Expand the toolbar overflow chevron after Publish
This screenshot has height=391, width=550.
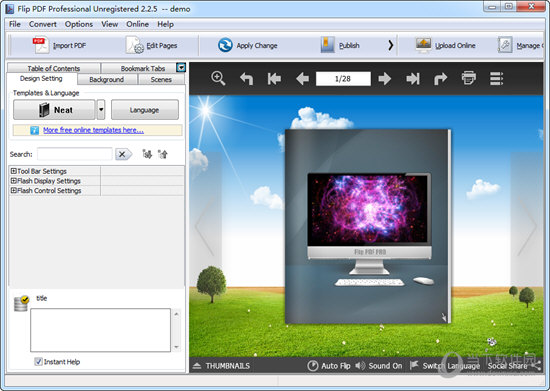(x=390, y=45)
